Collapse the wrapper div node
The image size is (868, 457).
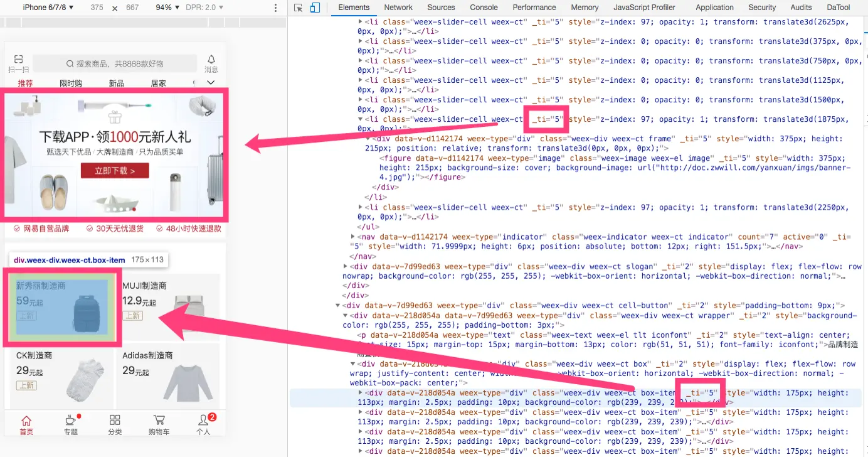346,316
